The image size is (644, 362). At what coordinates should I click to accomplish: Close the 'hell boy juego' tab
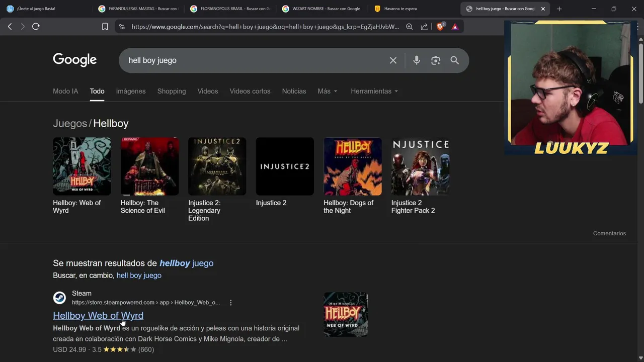[x=543, y=9]
